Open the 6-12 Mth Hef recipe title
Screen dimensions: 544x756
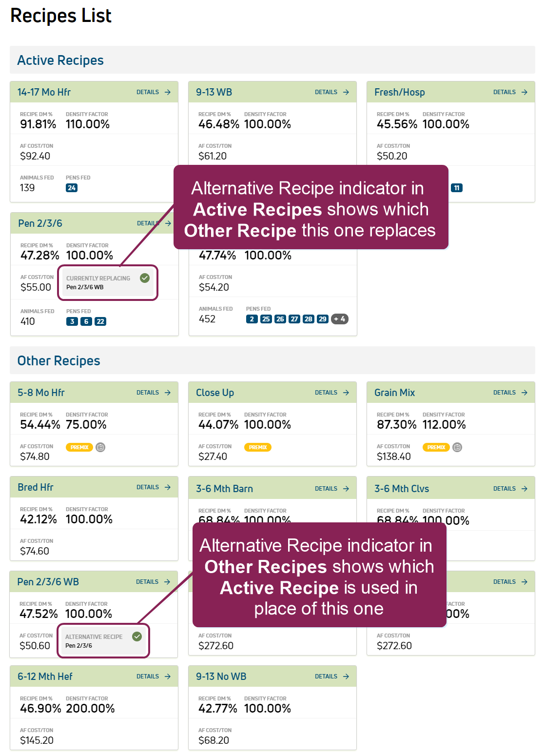pos(45,676)
